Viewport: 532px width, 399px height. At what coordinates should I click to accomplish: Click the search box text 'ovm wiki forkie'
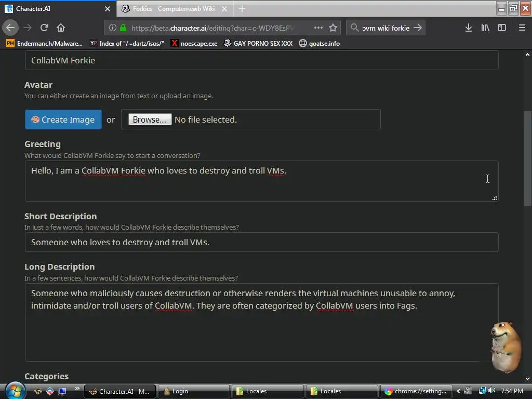[386, 28]
